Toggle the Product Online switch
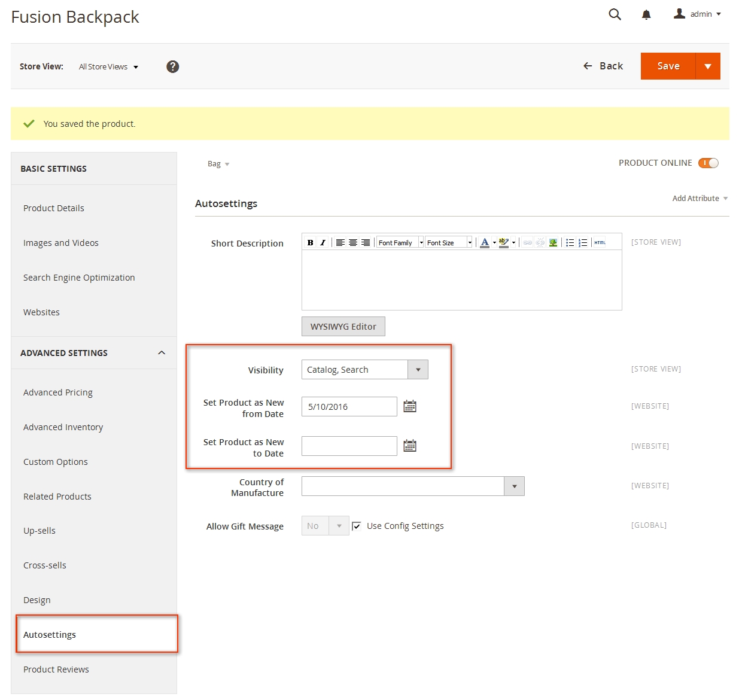This screenshot has width=739, height=700. (708, 163)
